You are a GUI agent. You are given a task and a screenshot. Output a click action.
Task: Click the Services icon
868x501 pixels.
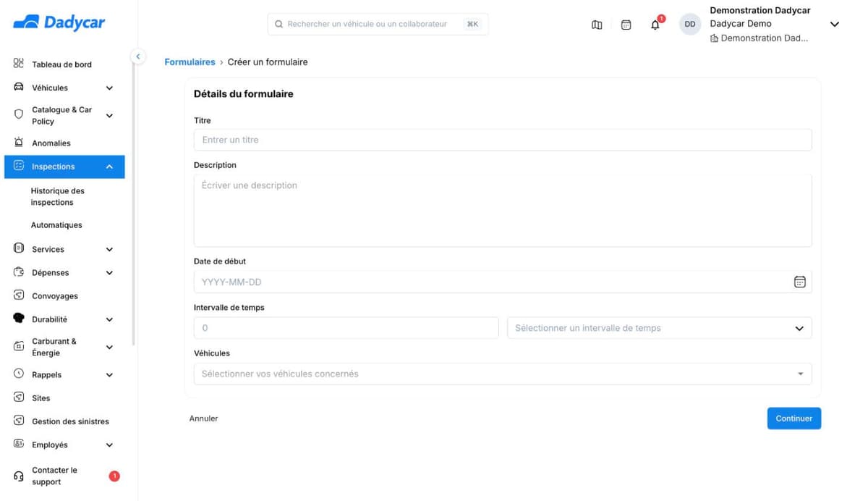pos(19,248)
